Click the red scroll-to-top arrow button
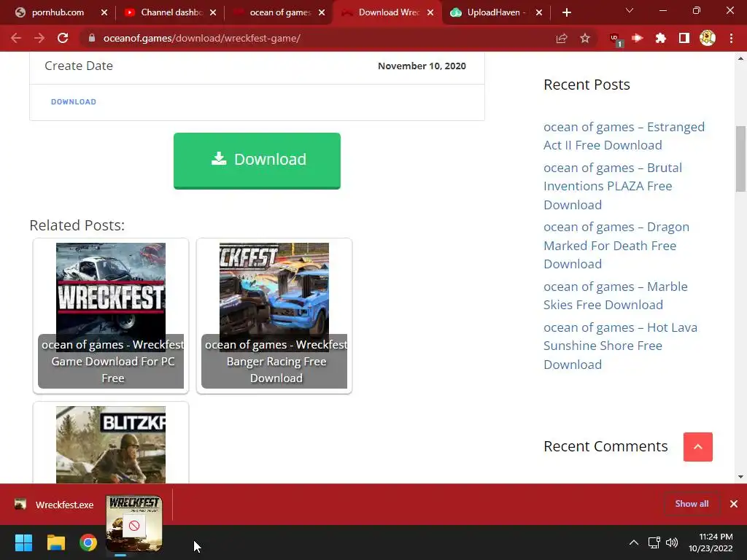Image resolution: width=747 pixels, height=560 pixels. pyautogui.click(x=697, y=447)
